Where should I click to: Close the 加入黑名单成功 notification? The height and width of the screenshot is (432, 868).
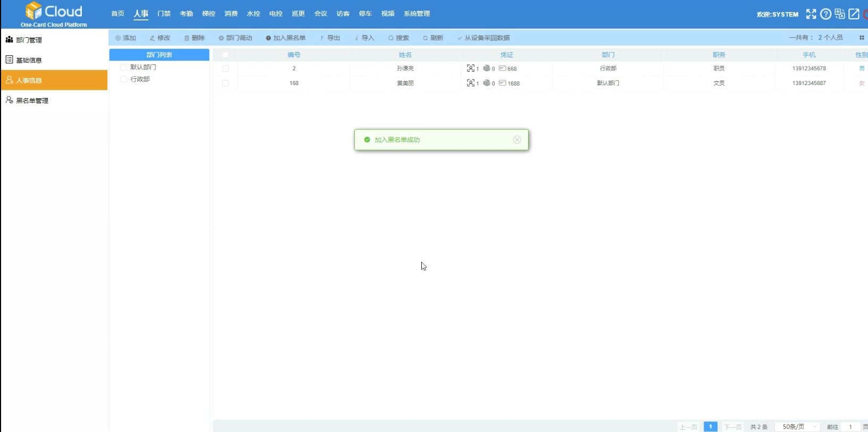(517, 140)
